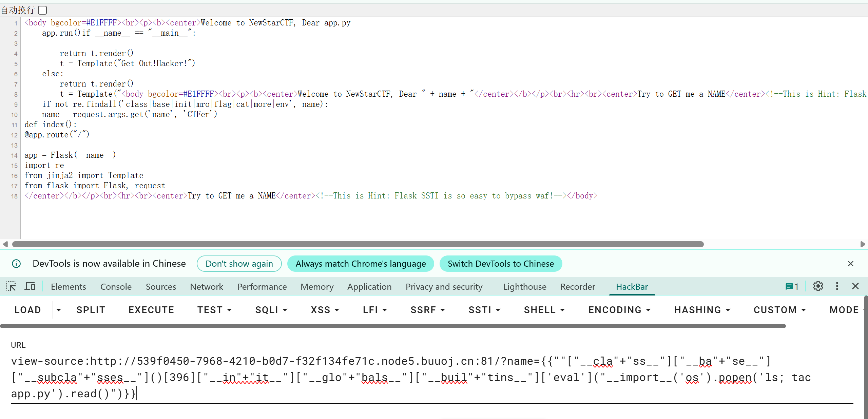This screenshot has height=419, width=868.
Task: Click inside the URL input field
Action: pyautogui.click(x=431, y=377)
